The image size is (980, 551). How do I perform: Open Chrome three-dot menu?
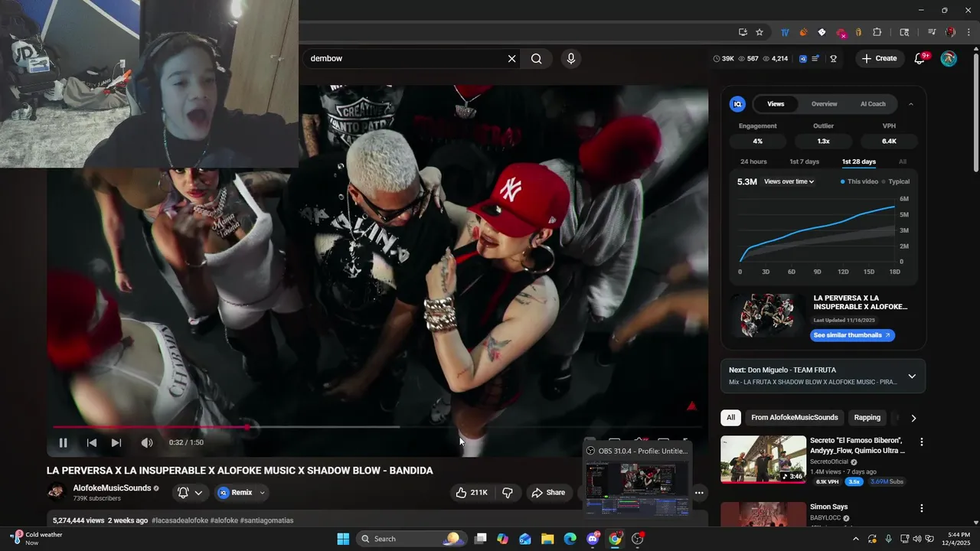point(968,32)
